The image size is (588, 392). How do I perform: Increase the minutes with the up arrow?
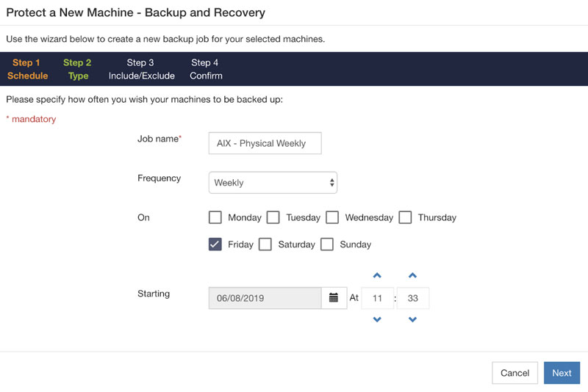412,275
